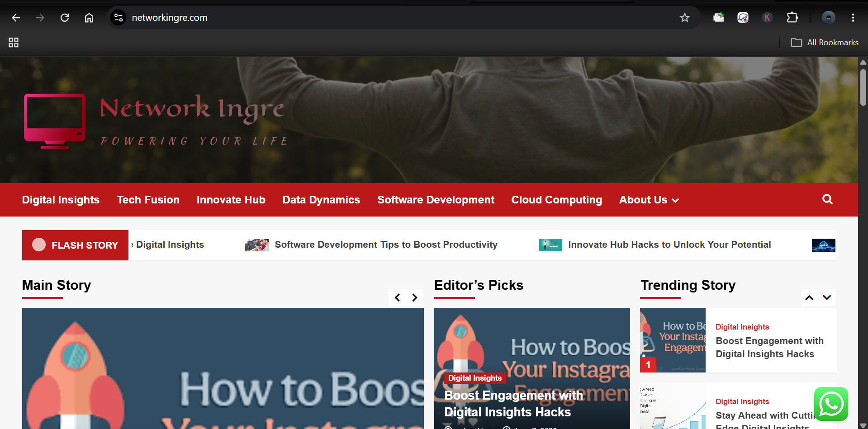Expand the About Us dropdown menu

coord(649,200)
